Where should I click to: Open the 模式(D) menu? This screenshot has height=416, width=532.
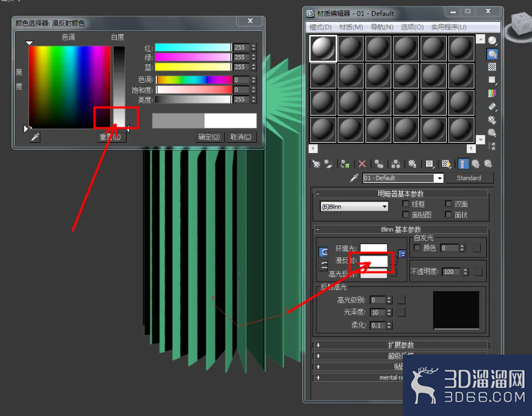click(321, 27)
